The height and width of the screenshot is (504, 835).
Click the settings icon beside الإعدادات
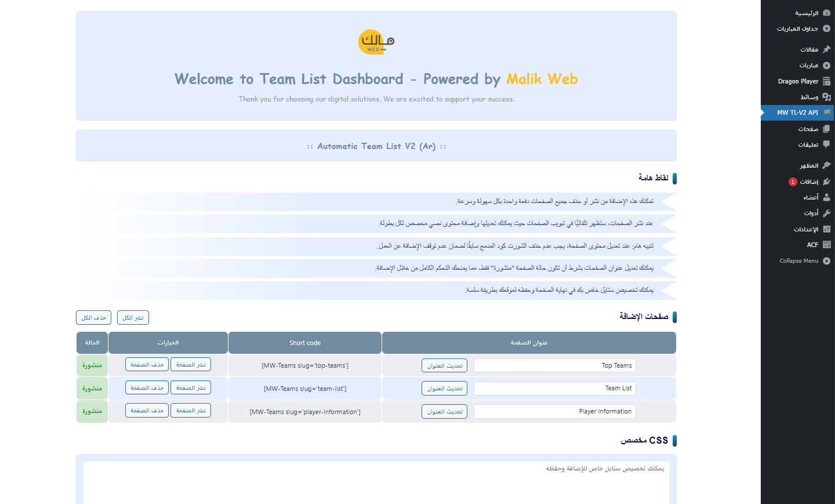[x=826, y=229]
